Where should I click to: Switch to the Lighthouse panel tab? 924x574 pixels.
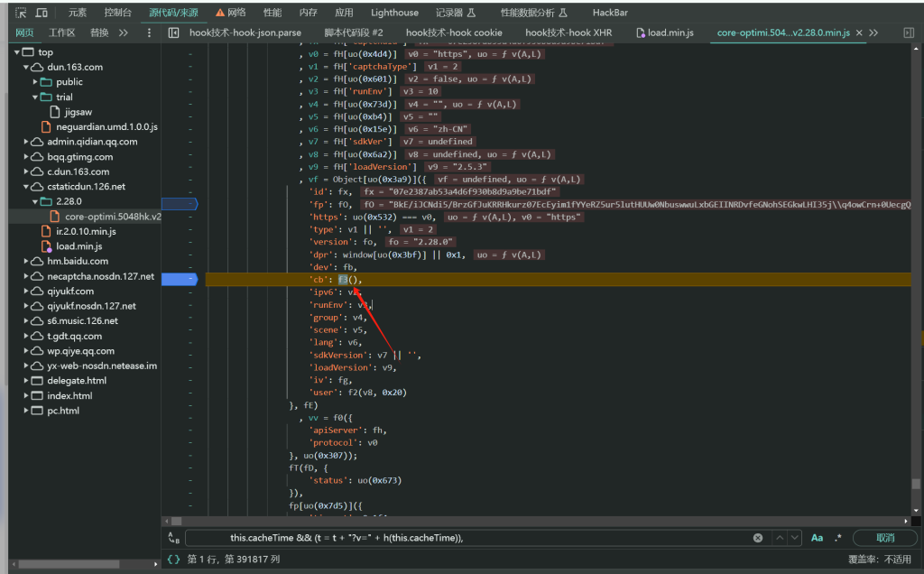pos(394,13)
